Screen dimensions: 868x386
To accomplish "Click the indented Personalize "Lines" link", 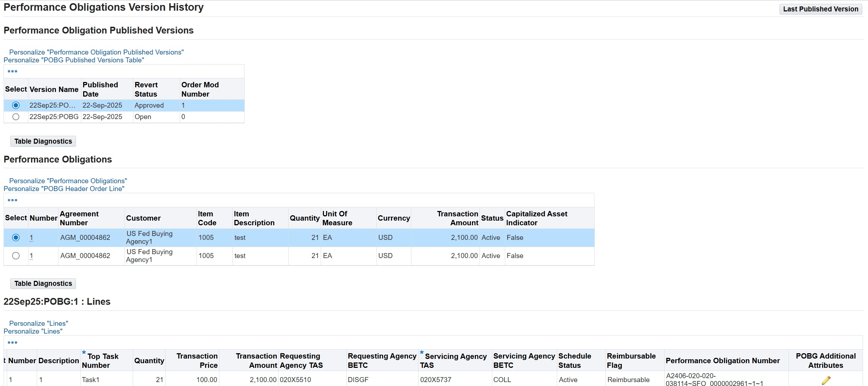I will (x=39, y=324).
